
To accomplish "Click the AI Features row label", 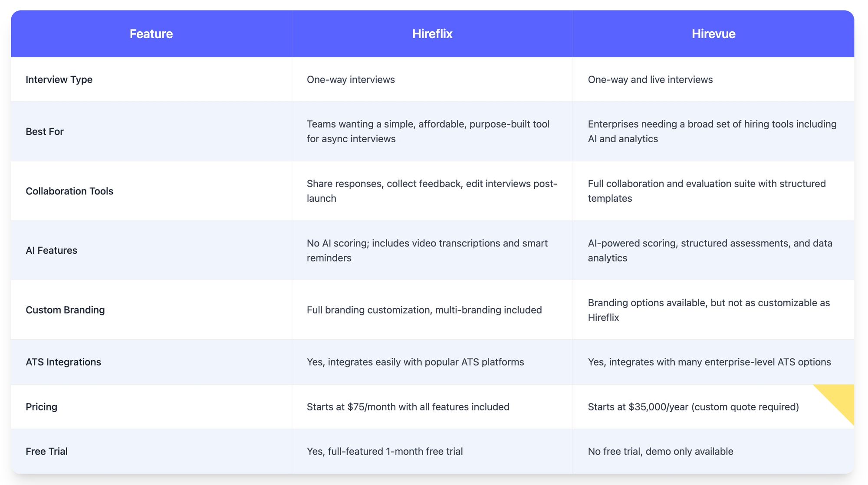I will pos(51,250).
